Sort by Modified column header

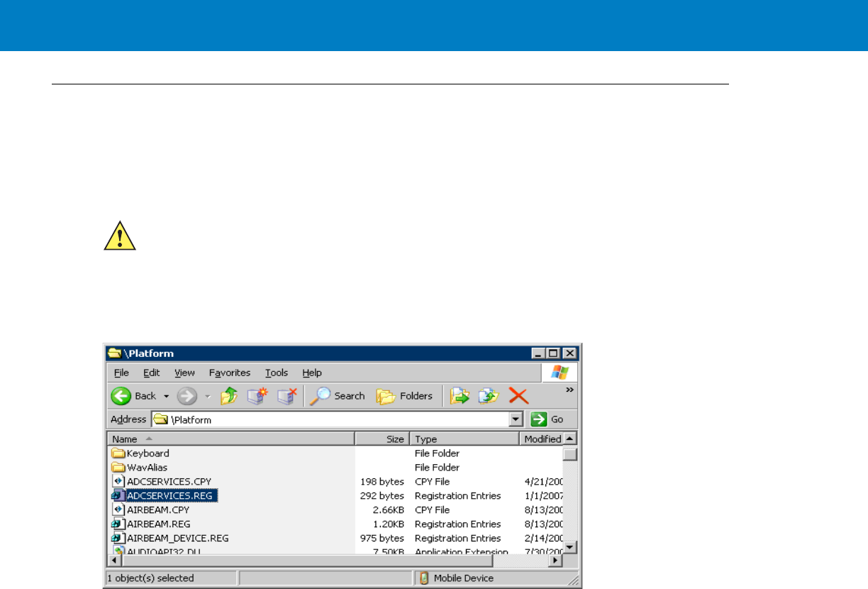541,439
